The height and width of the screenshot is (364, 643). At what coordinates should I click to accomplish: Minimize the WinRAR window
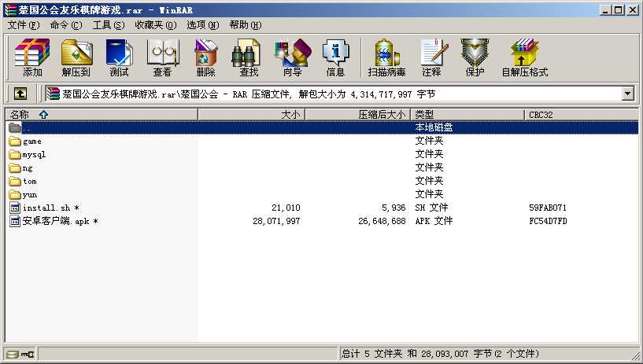(605, 10)
